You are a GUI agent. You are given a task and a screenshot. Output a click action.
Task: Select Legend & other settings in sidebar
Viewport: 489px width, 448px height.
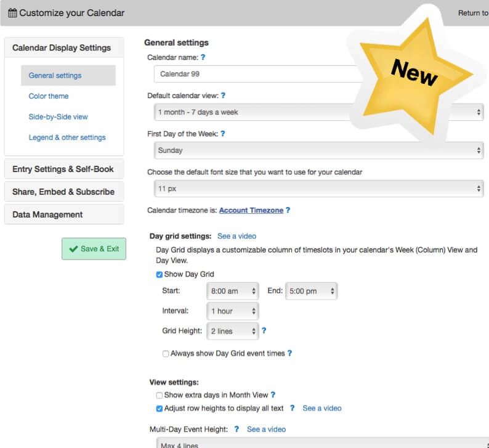(67, 137)
